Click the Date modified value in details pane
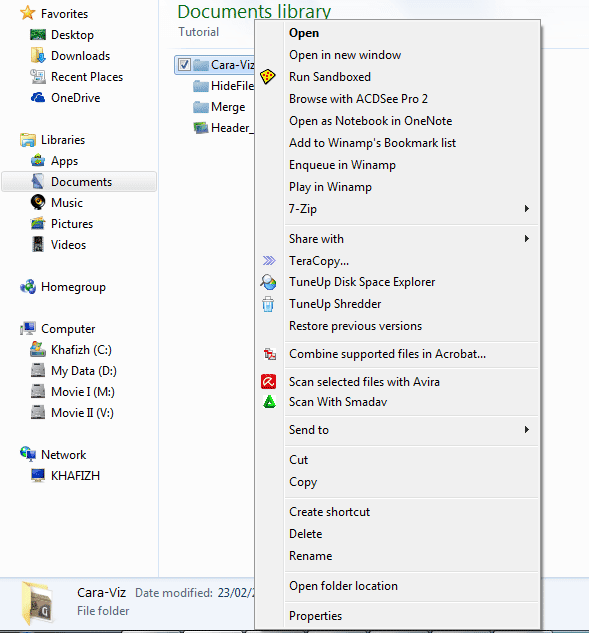Viewport: 589px width, 633px height. click(x=237, y=593)
